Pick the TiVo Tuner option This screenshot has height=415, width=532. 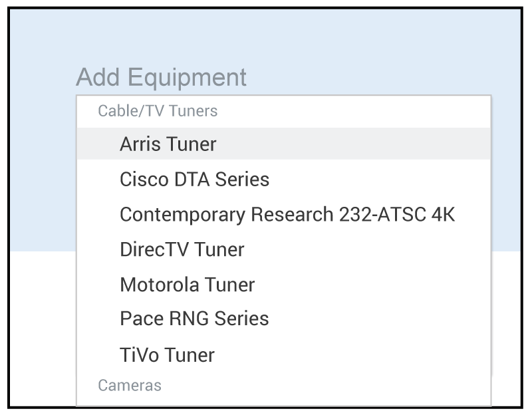167,354
